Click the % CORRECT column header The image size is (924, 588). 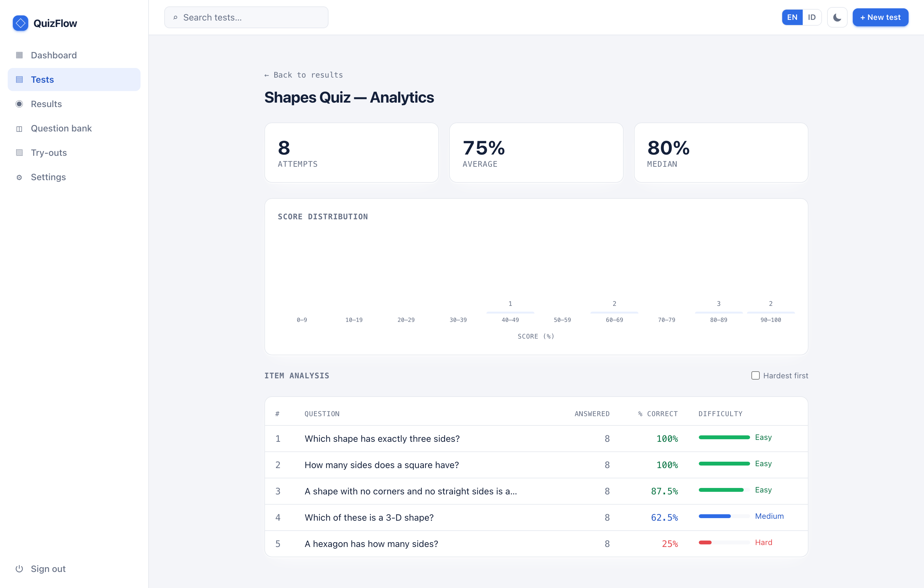pos(658,414)
